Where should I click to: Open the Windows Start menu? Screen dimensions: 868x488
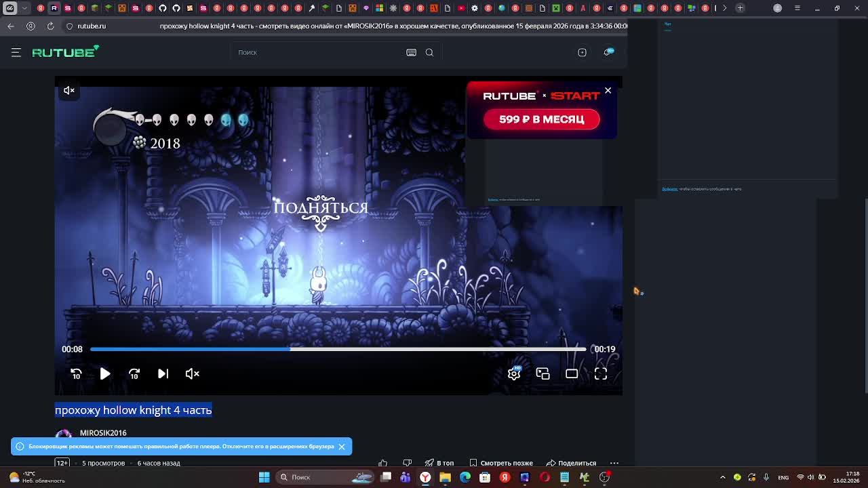[x=264, y=477]
